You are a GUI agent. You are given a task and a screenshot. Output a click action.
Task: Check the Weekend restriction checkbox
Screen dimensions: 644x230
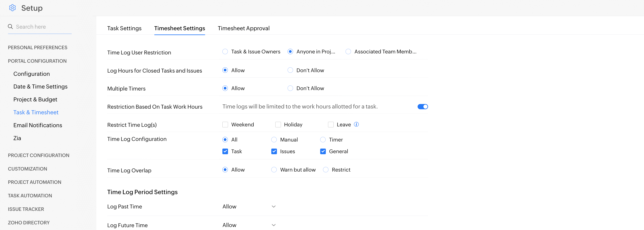click(225, 125)
